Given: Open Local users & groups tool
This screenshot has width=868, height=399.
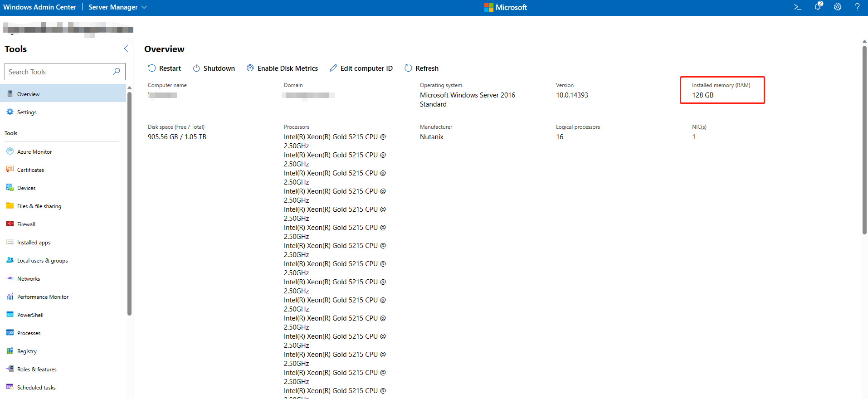Looking at the screenshot, I should (x=42, y=261).
